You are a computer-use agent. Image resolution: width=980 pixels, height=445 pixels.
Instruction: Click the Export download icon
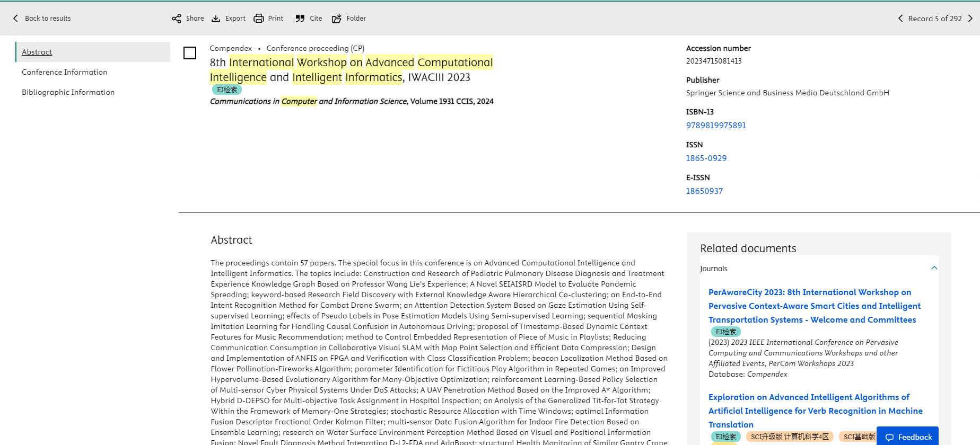pos(216,19)
